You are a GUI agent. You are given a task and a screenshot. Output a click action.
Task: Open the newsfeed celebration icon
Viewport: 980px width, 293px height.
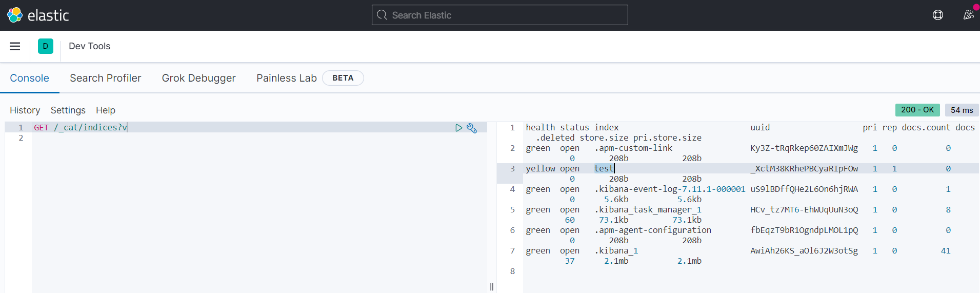point(968,15)
